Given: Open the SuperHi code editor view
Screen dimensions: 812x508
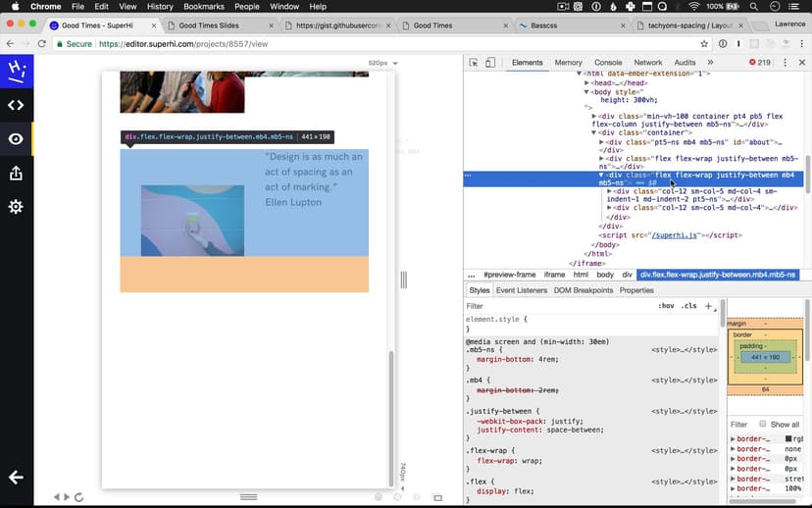Looking at the screenshot, I should 16,105.
